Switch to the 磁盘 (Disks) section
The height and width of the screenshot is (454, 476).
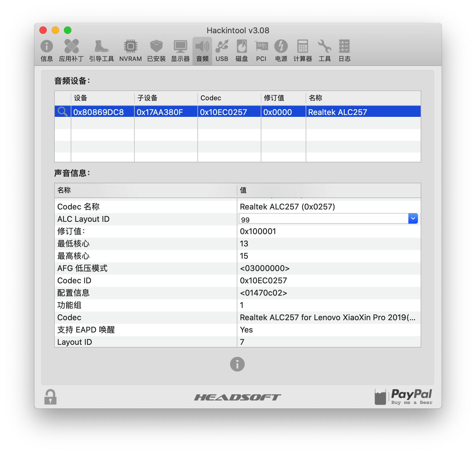(242, 50)
